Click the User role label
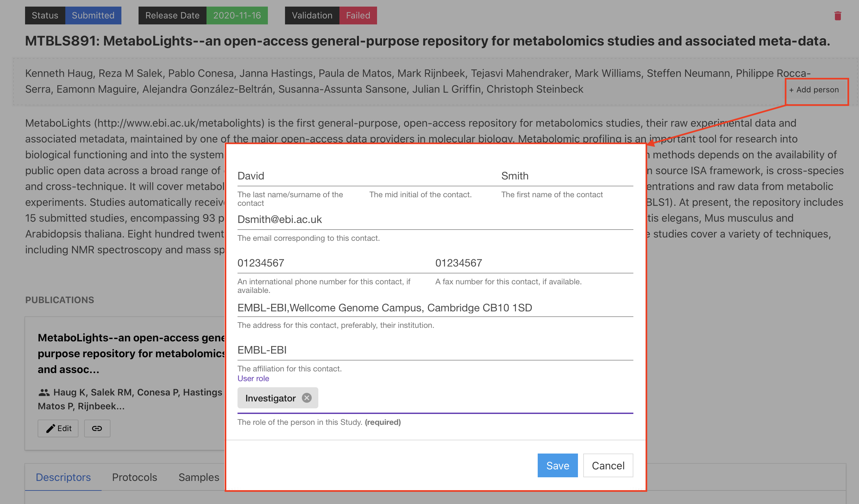Viewport: 859px width, 504px height. click(x=253, y=378)
